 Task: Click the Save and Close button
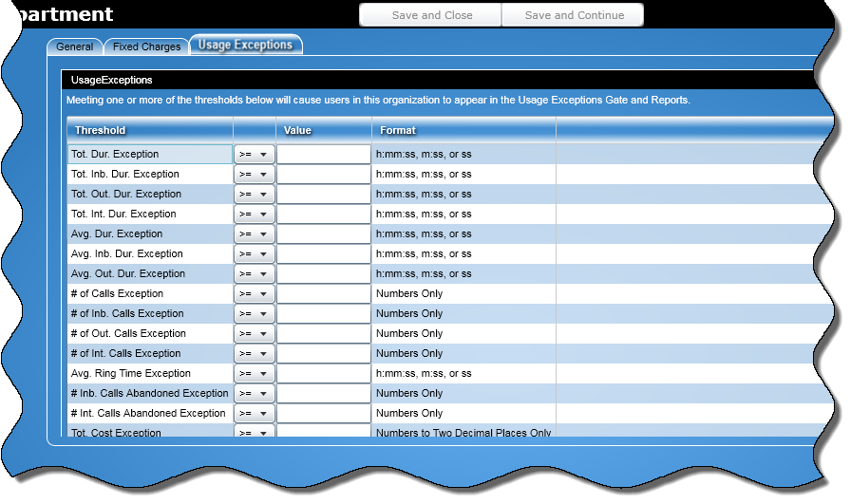click(x=430, y=15)
